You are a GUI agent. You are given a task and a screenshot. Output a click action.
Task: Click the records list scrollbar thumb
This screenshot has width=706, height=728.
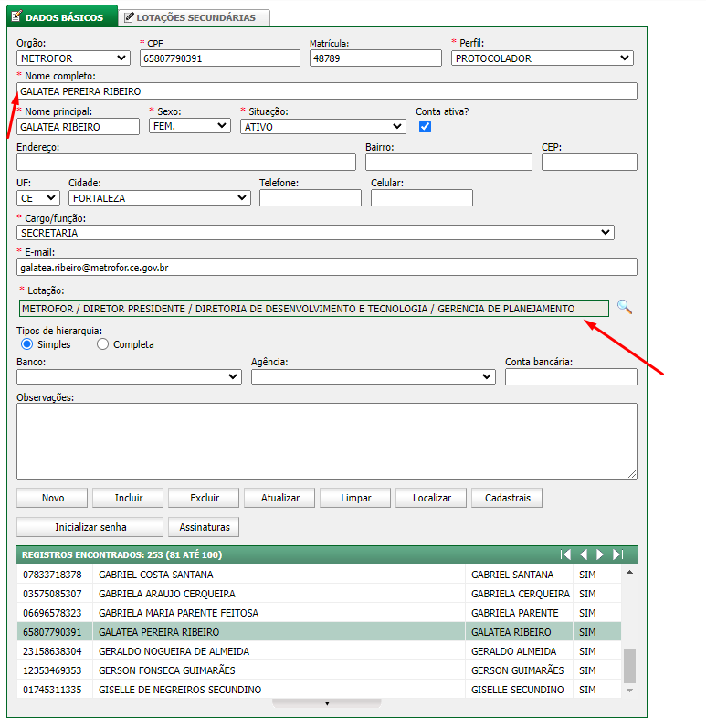(x=629, y=666)
